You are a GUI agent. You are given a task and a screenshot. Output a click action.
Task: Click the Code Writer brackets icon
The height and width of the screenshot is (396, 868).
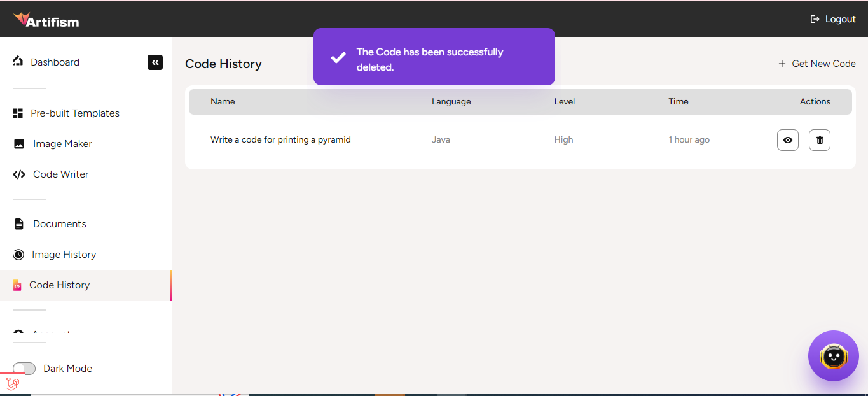pyautogui.click(x=19, y=174)
